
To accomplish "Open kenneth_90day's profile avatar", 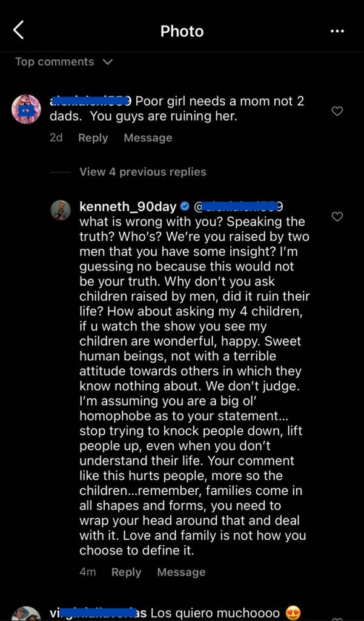I will coord(61,209).
